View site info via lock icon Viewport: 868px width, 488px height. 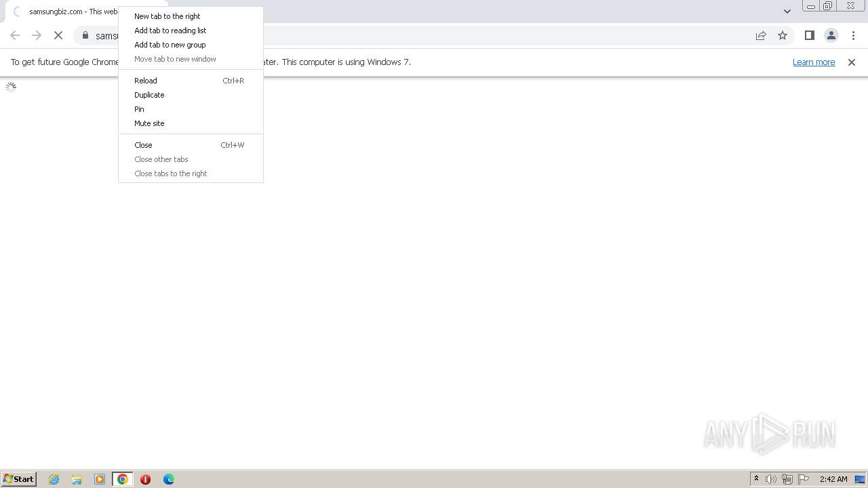(x=85, y=35)
